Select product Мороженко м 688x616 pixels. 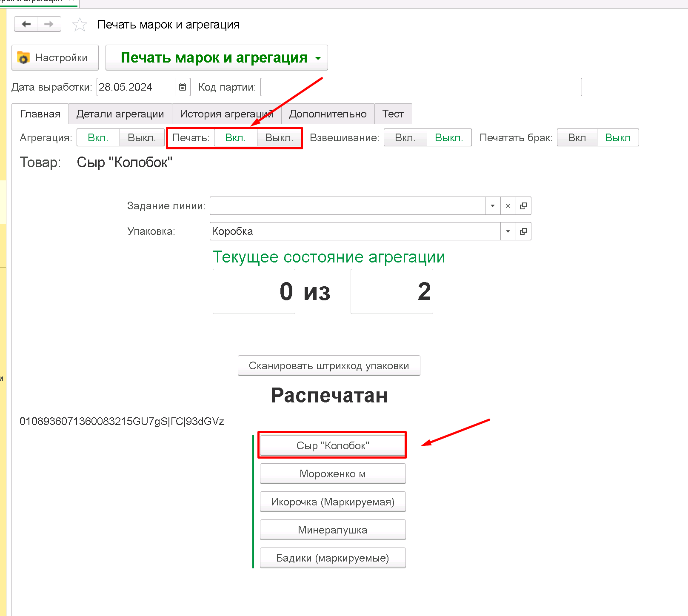click(333, 473)
